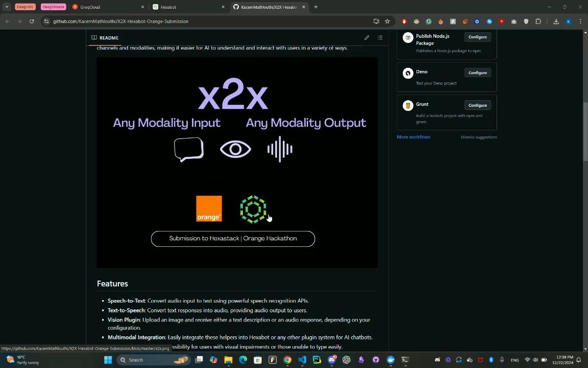Open Obsidian from the taskbar
The image size is (588, 368).
[361, 360]
